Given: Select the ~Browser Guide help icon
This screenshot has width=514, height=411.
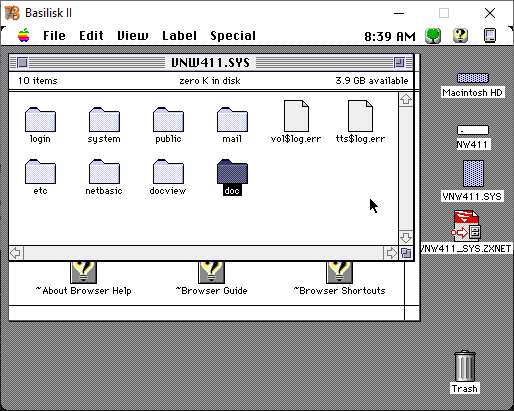Looking at the screenshot, I should [x=211, y=272].
